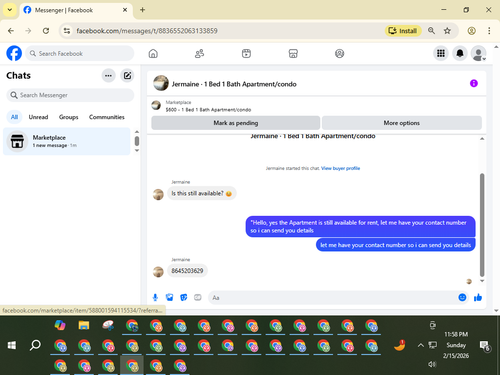Open the Groups icon in top navigation

pyautogui.click(x=339, y=53)
